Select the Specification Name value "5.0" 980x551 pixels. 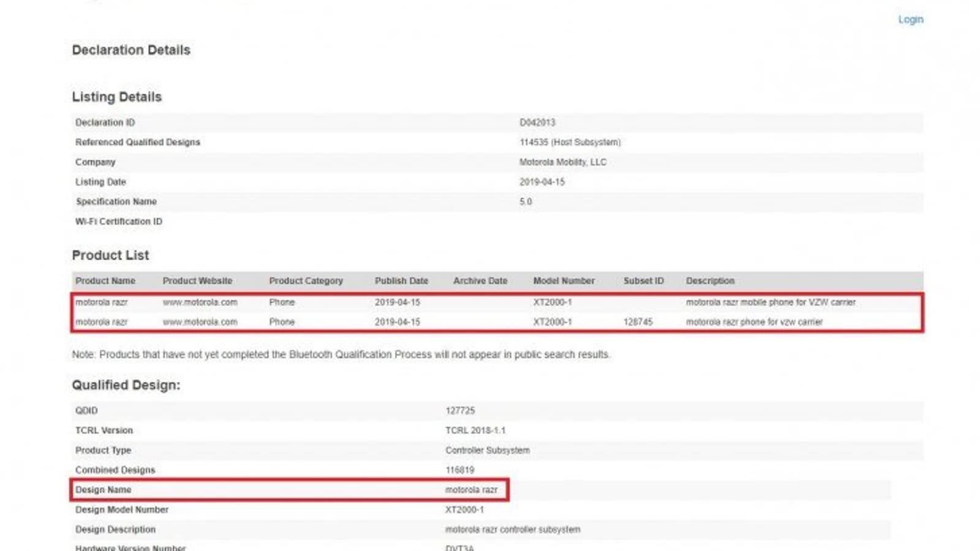(x=526, y=201)
